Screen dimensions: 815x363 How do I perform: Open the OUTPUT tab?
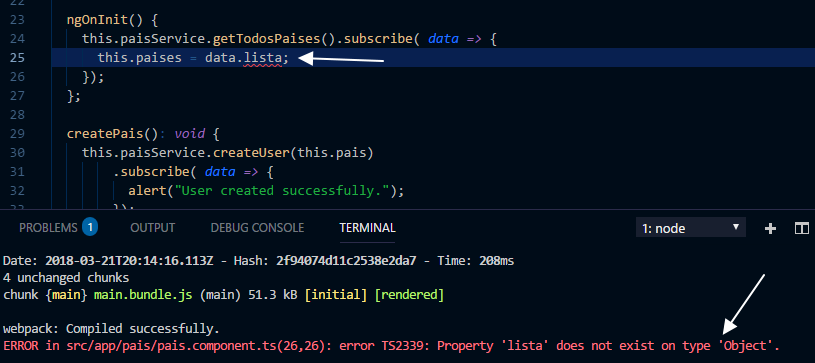coord(153,228)
